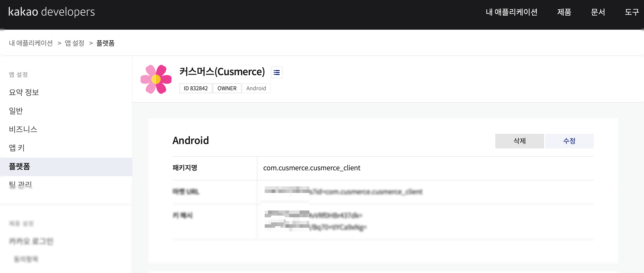Open 요약 정보 in the sidebar
The height and width of the screenshot is (273, 644).
(24, 92)
